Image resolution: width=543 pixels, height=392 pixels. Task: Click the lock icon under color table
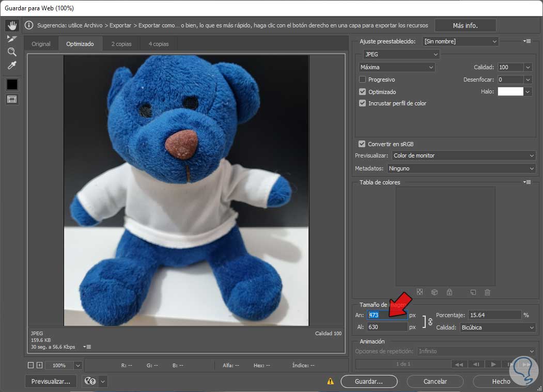(x=449, y=292)
